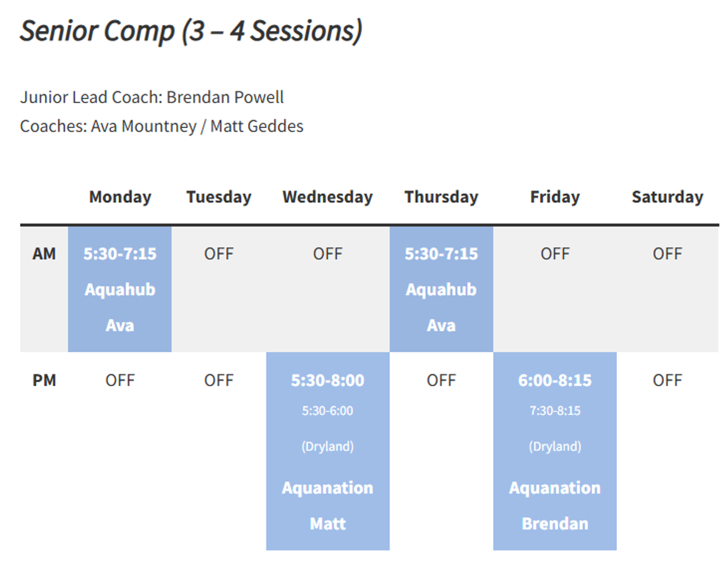The image size is (728, 567).
Task: Click Wednesday PM 5:30-8:00 session cell
Action: 328,451
